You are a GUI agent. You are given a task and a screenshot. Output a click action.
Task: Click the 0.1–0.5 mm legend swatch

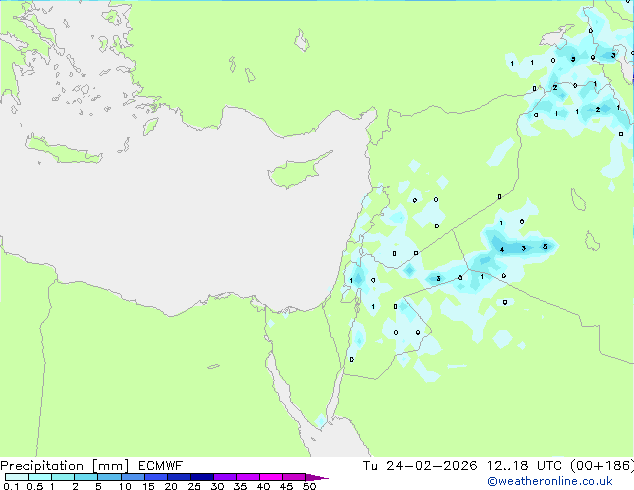17,477
